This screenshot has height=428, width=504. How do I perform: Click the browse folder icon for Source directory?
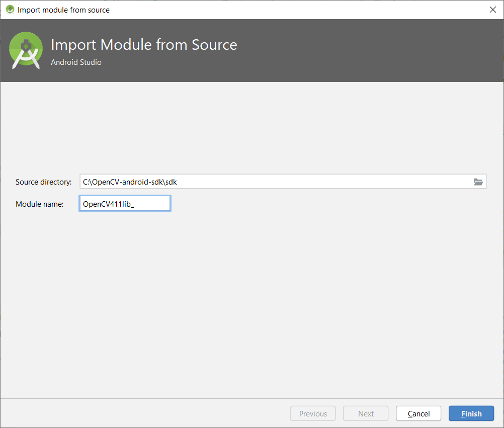point(478,182)
